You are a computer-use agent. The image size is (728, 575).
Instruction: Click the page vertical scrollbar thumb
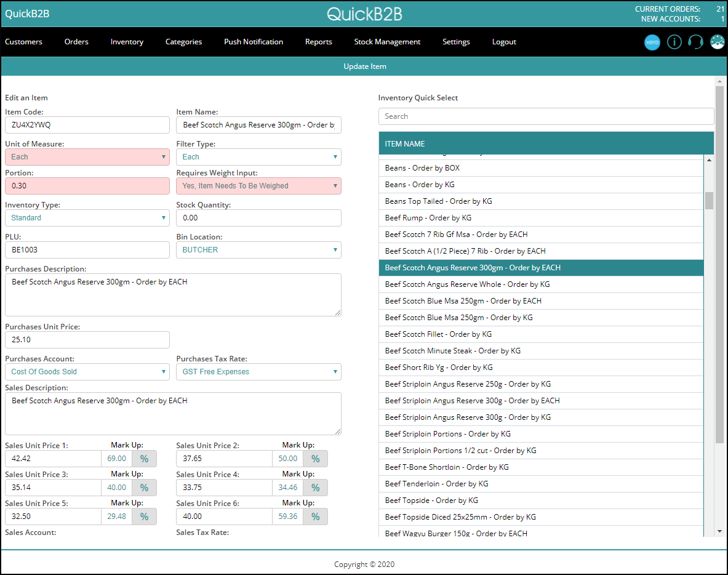coord(719,264)
